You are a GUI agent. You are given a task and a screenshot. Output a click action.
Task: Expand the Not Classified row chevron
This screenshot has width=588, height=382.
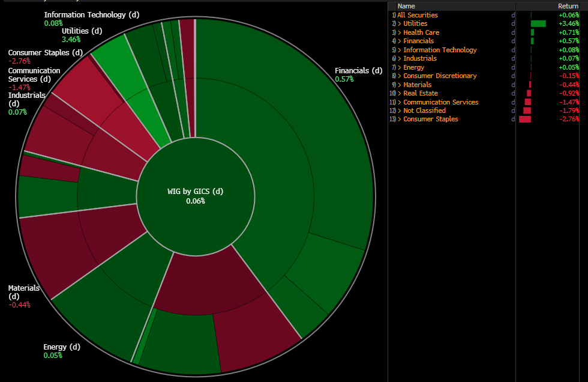coord(399,111)
